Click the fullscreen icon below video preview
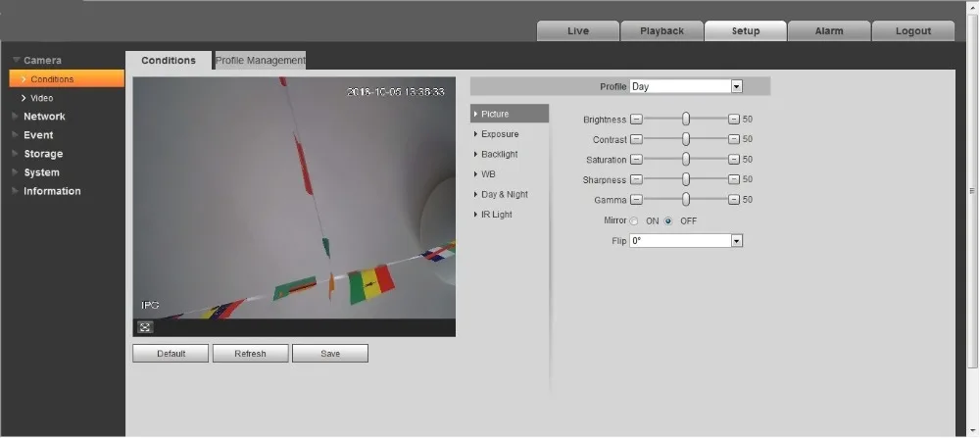 (145, 327)
